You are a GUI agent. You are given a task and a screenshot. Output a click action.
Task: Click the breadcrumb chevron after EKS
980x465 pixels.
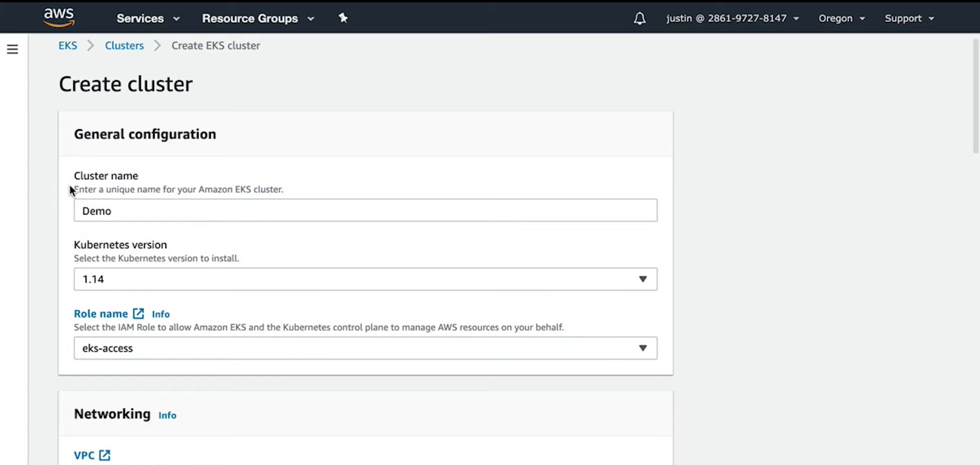91,46
